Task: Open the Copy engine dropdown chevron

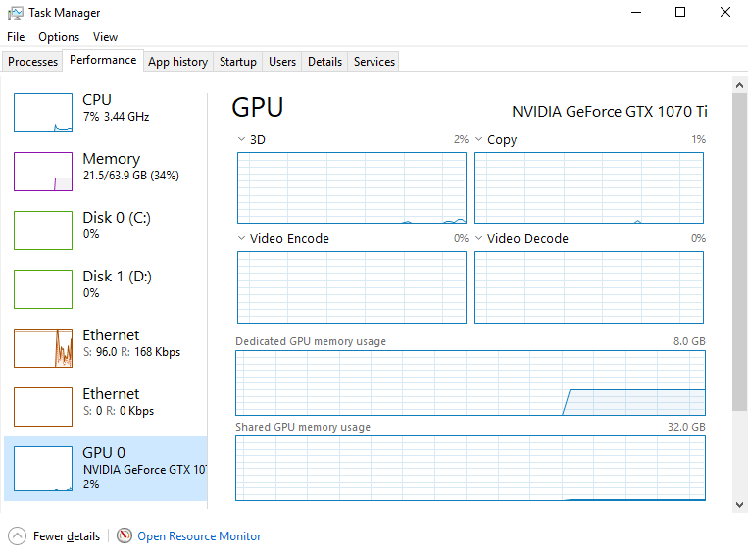Action: [x=479, y=139]
